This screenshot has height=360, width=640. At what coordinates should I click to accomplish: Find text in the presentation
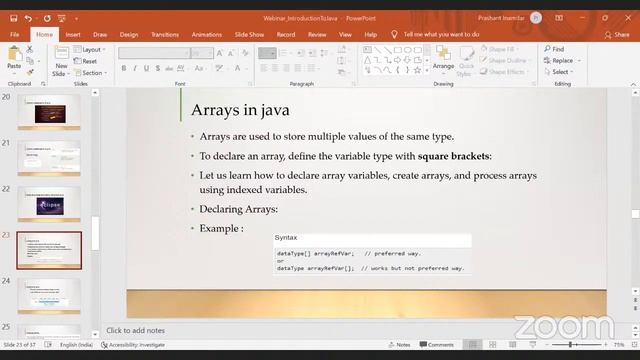tap(554, 49)
